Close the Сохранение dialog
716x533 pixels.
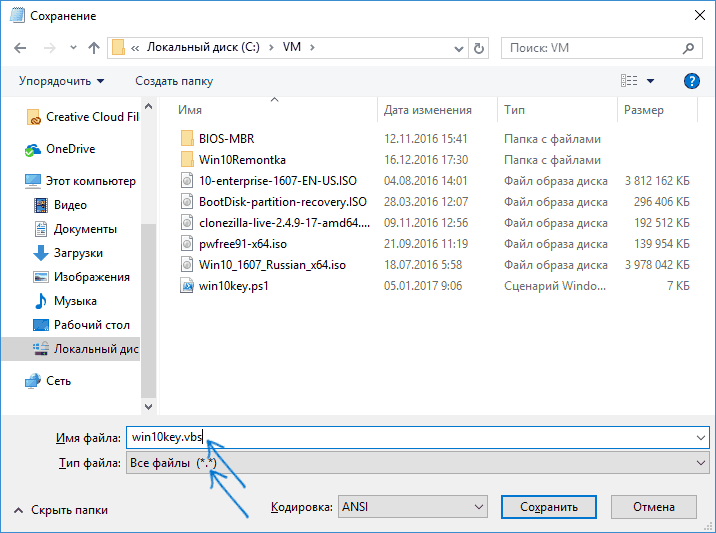(x=699, y=16)
